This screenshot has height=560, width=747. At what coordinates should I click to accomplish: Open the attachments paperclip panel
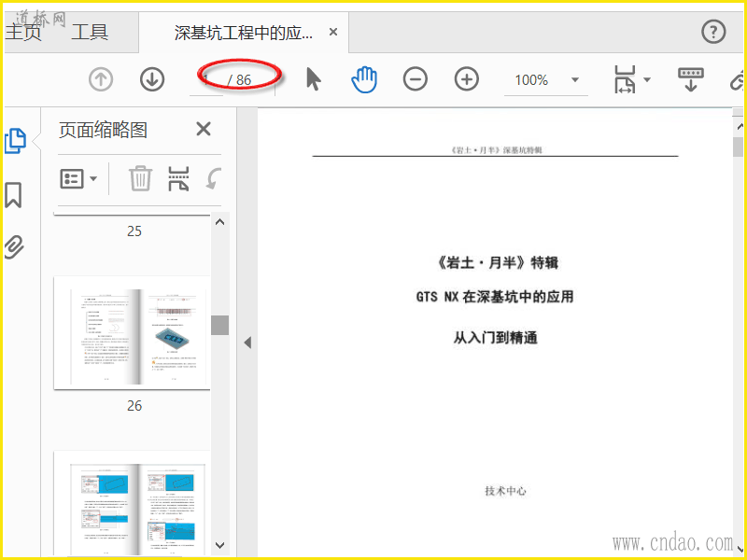point(14,246)
